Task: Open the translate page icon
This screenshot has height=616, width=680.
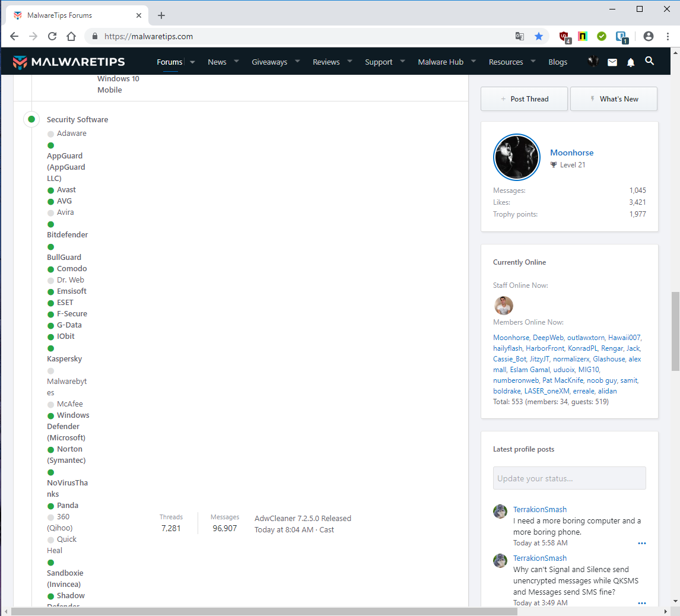Action: (520, 36)
